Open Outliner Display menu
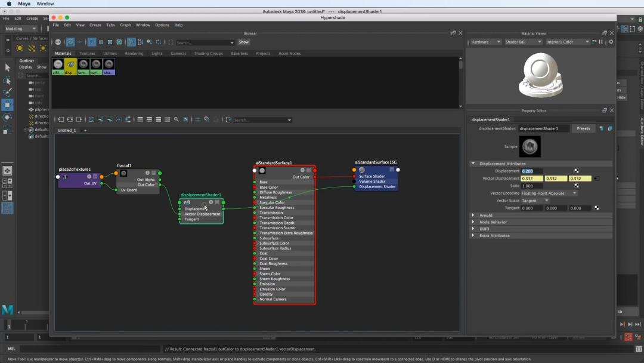Image resolution: width=644 pixels, height=363 pixels. (26, 67)
